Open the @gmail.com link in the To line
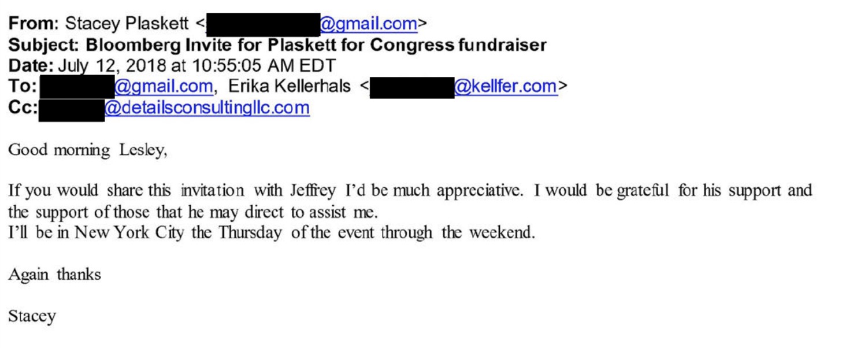Image resolution: width=868 pixels, height=348 pixels. pos(164,87)
